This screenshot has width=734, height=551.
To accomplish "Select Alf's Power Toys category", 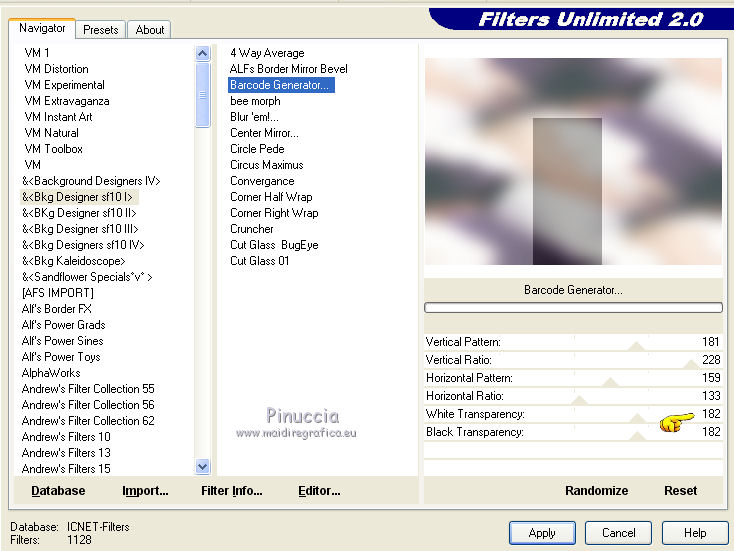I will click(61, 357).
